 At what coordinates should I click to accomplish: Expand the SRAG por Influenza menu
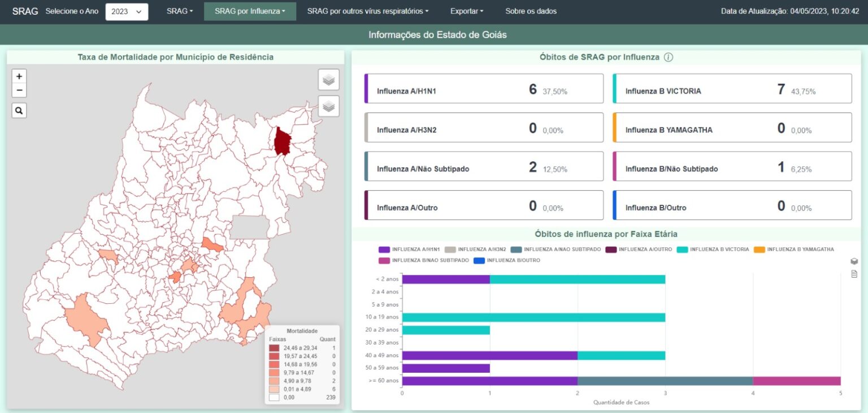(250, 11)
